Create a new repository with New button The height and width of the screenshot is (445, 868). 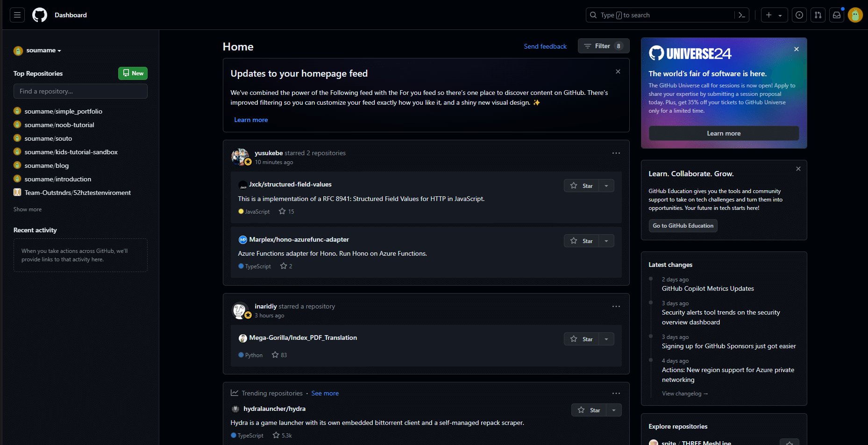tap(133, 73)
